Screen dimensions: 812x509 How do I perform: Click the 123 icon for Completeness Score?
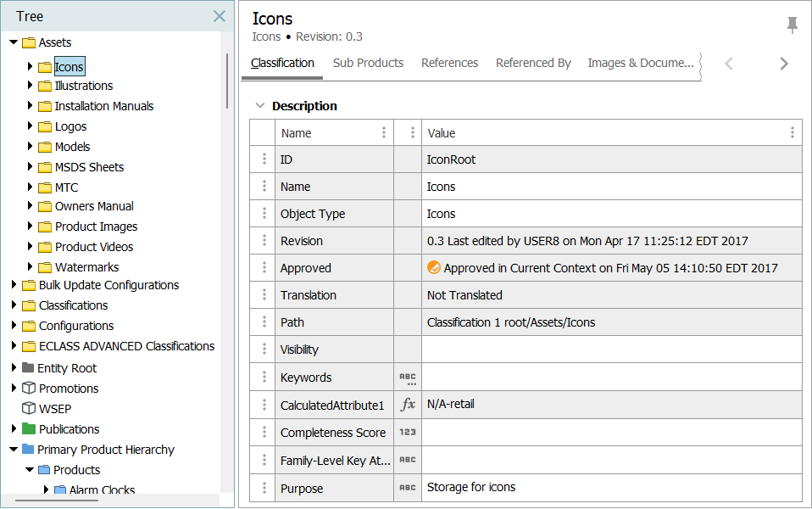[408, 433]
